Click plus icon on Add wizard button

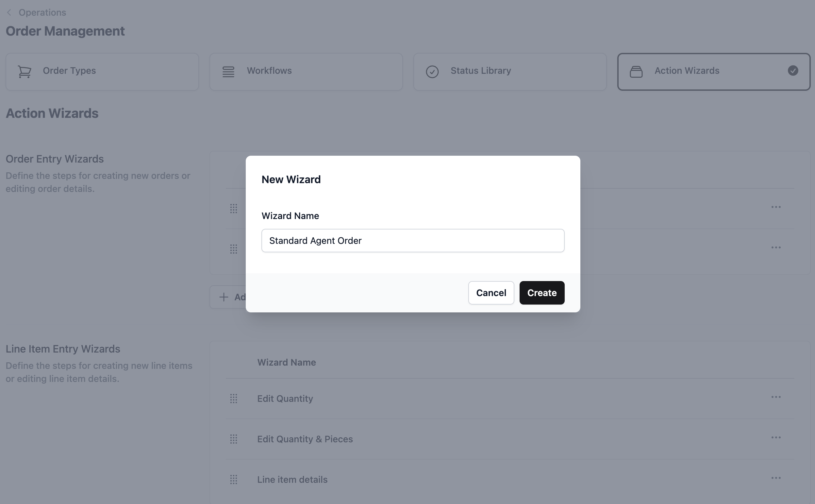pos(224,297)
